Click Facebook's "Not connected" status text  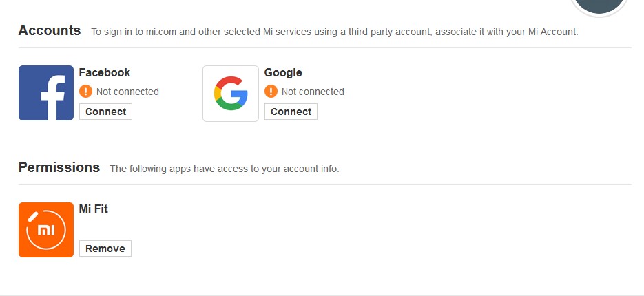[x=127, y=92]
